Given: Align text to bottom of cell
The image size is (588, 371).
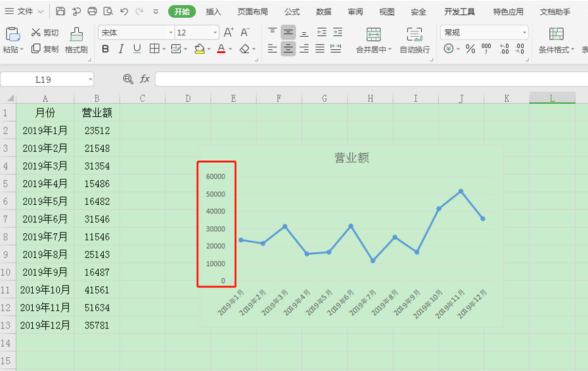Looking at the screenshot, I should (304, 32).
